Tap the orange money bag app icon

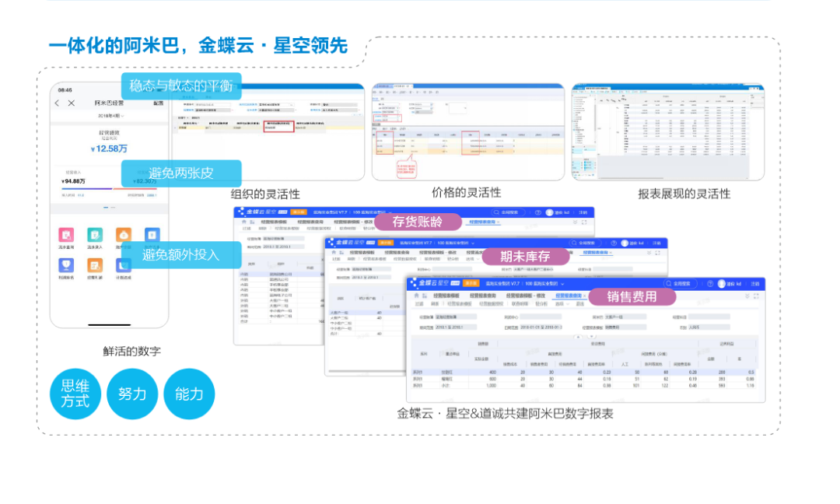click(x=123, y=235)
